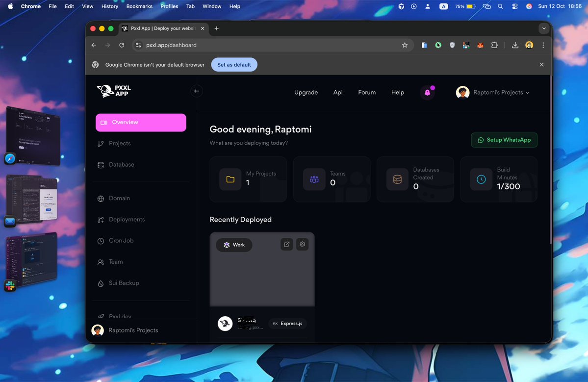This screenshot has width=588, height=382.
Task: Go to Database in the sidebar
Action: [x=121, y=165]
